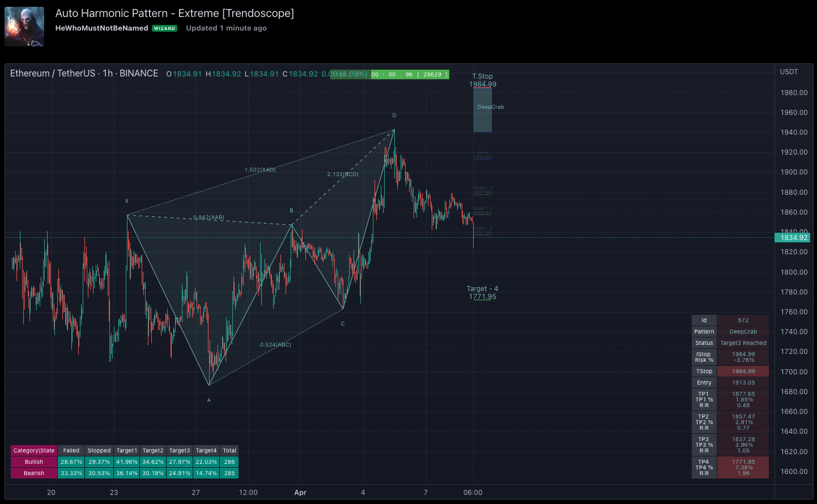Viewport: 817px width, 504px height.
Task: Click the Pattern row value DeepCrab in table
Action: coord(743,332)
